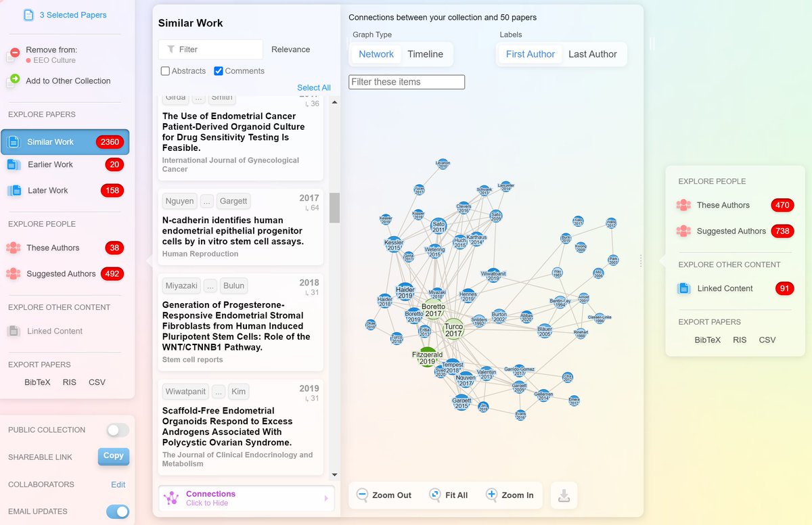Open the Similar Work tab with 2360 papers
Screen dimensions: 812x525
[65, 142]
